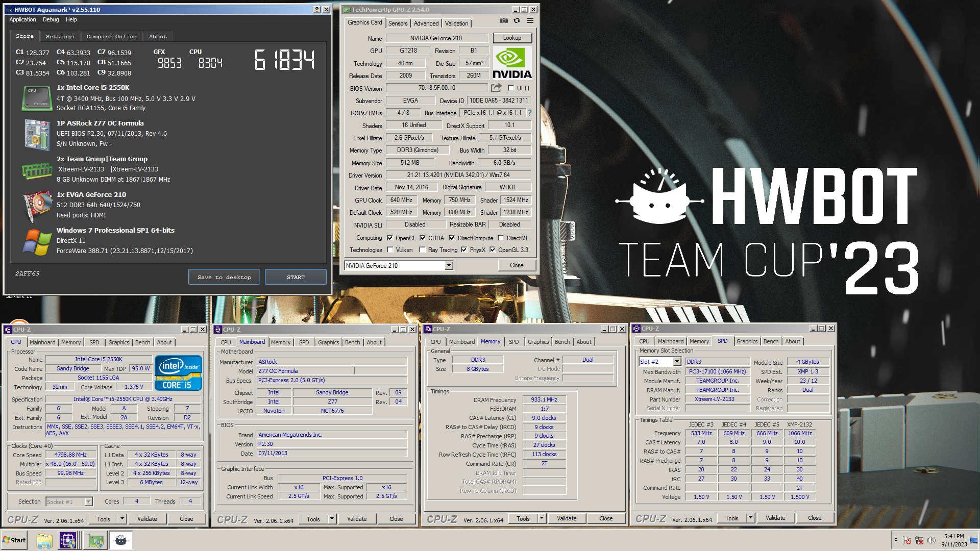Open the Slot #2 memory slot dropdown

tap(677, 361)
